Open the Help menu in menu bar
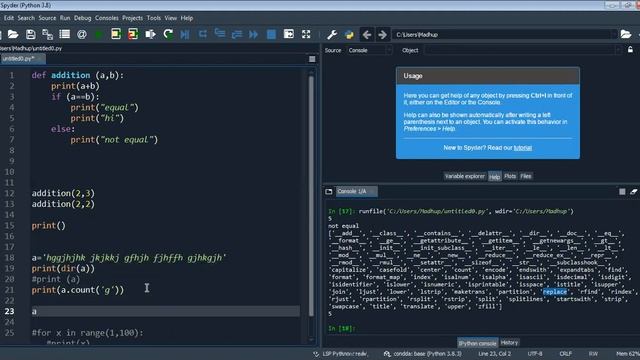640x360 pixels. (187, 18)
